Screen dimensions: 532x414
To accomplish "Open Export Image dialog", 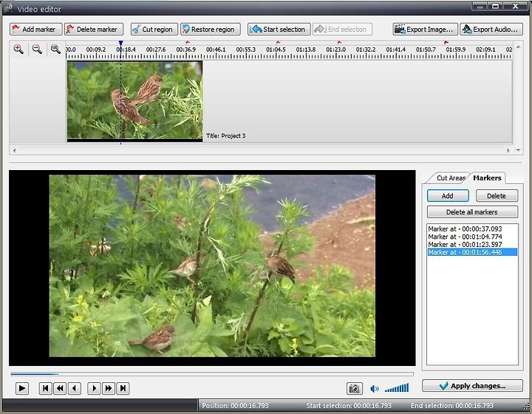I will tap(425, 29).
